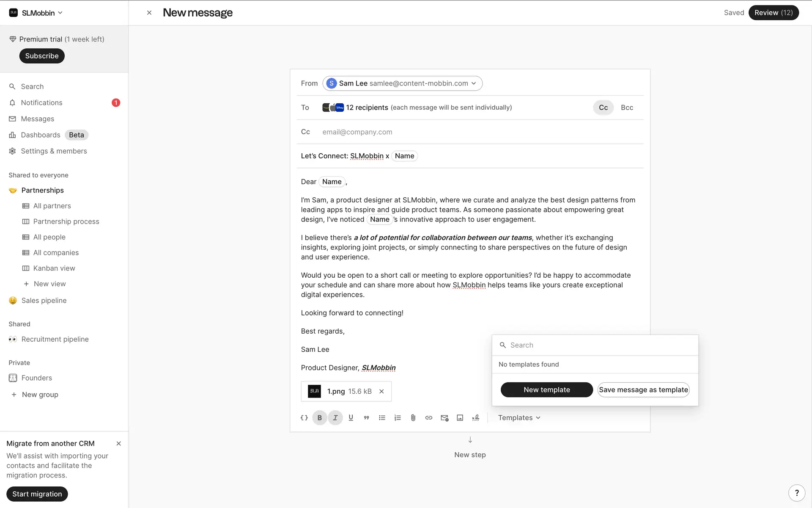Insert a hyperlink using link icon
812x508 pixels.
point(428,417)
